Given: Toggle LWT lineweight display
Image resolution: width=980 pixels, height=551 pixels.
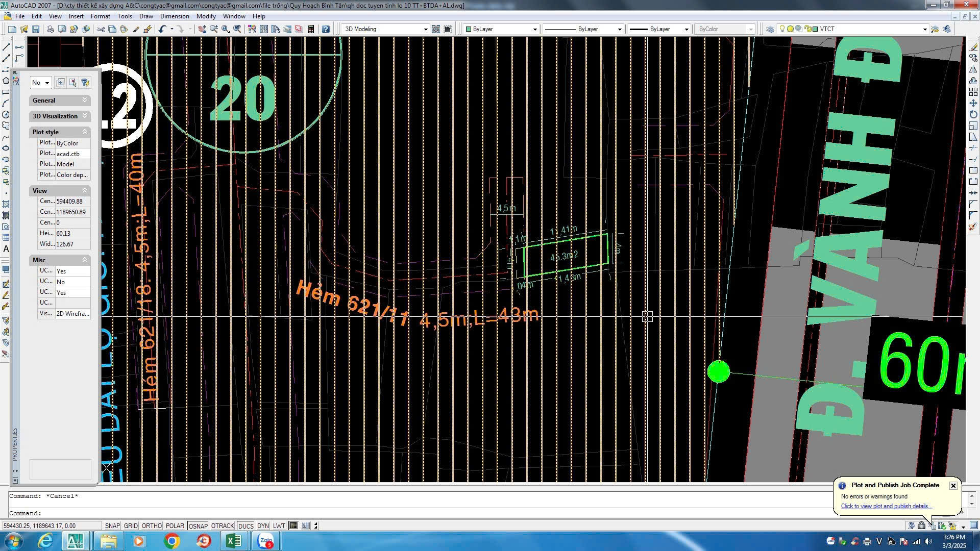Looking at the screenshot, I should pos(279,525).
